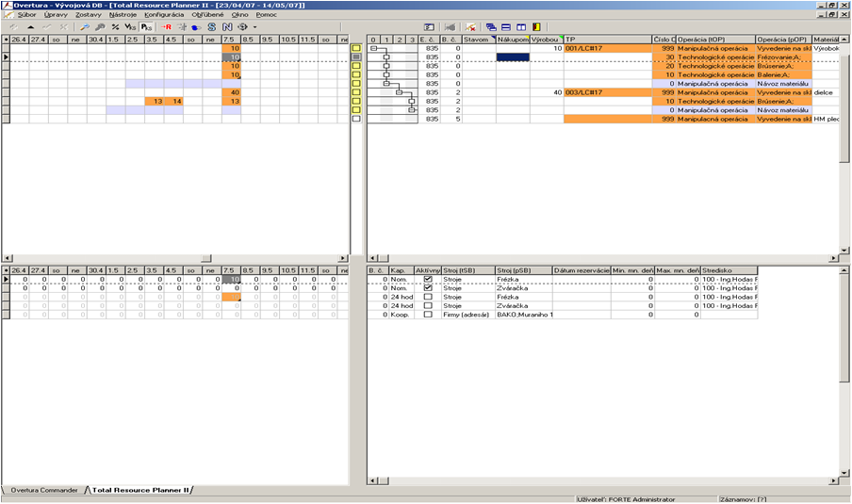Viewport: 852px width, 504px height.
Task: Click the blue N toolbar icon
Action: coord(227,26)
